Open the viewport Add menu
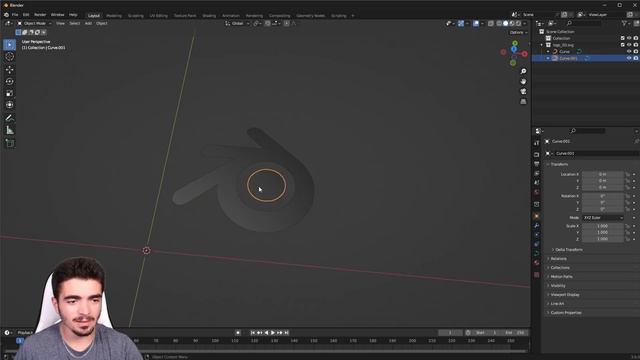This screenshot has width=640, height=360. click(88, 24)
